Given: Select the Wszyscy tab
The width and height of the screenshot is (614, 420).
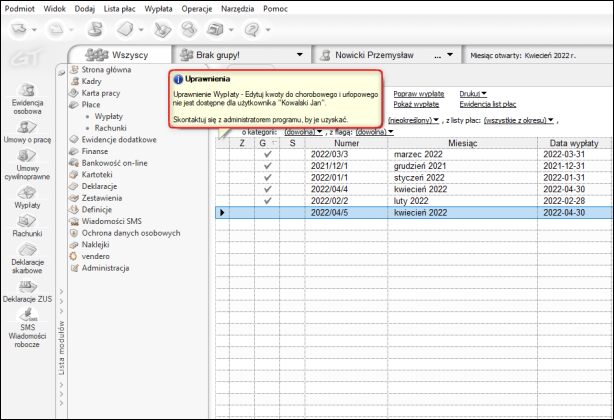Looking at the screenshot, I should pos(120,55).
